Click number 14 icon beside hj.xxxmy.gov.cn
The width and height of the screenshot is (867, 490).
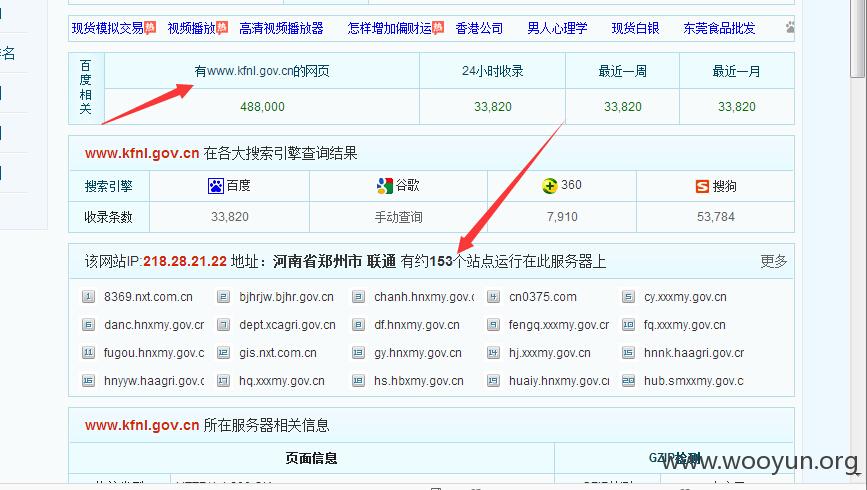493,352
